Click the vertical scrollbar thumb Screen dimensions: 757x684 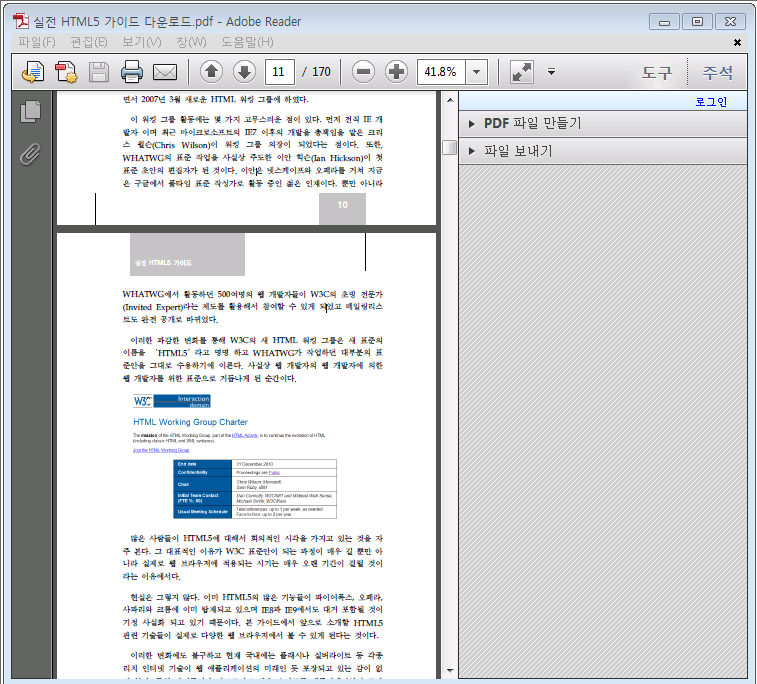pos(449,147)
